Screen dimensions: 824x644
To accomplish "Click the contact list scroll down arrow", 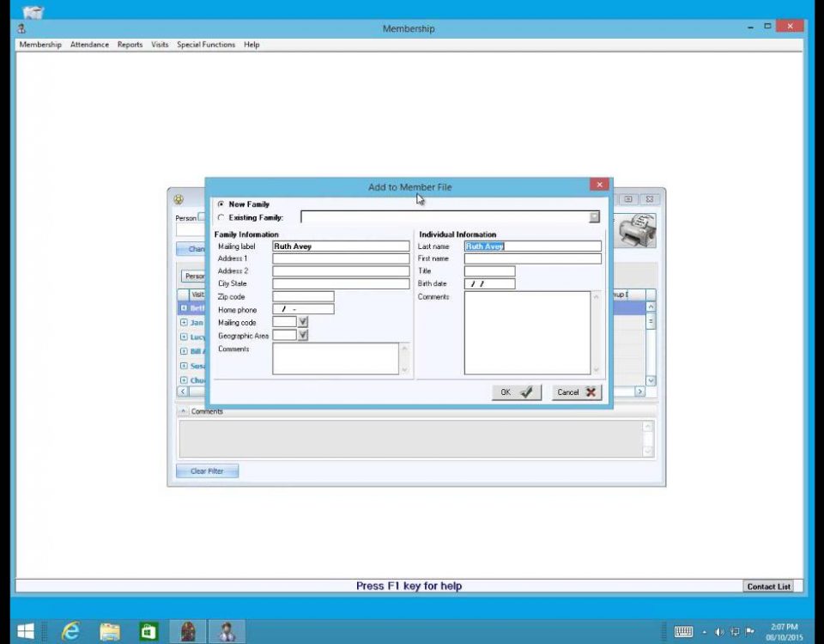I will tap(651, 380).
